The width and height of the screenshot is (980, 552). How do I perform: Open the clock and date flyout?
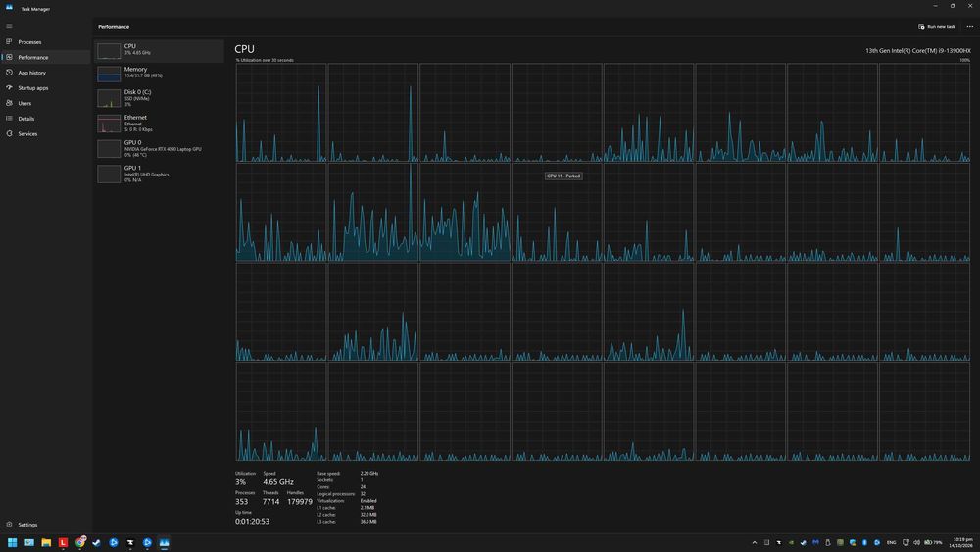coord(962,542)
